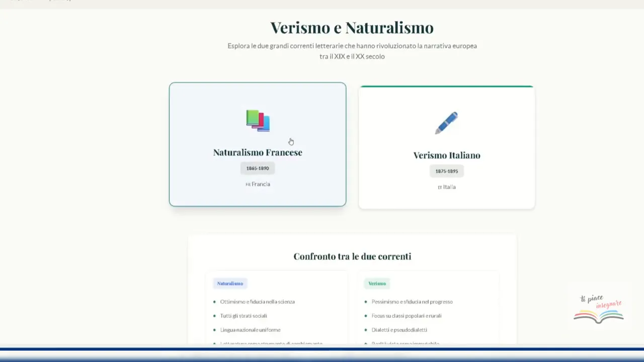
Task: Click 'Dialetti e pseudodialetti' in the Verismo list
Action: [x=399, y=330]
